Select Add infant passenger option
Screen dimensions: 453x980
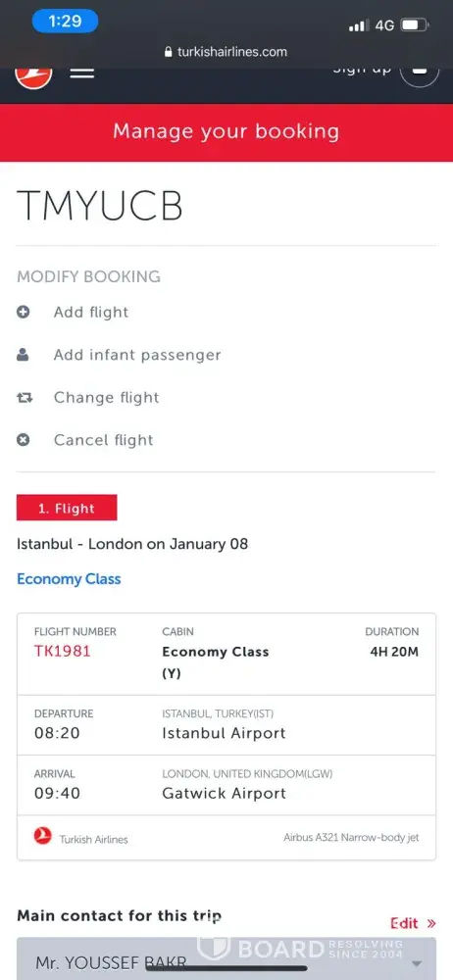click(137, 355)
